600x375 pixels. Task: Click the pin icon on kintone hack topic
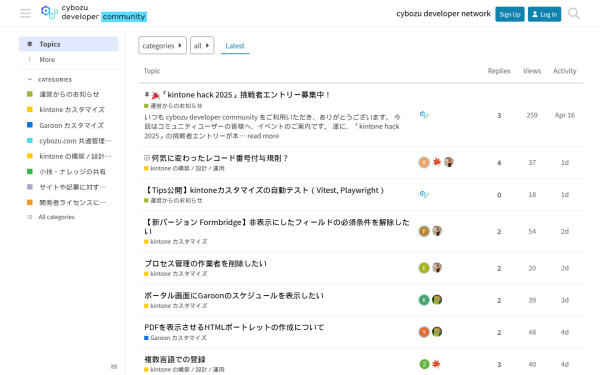click(147, 95)
